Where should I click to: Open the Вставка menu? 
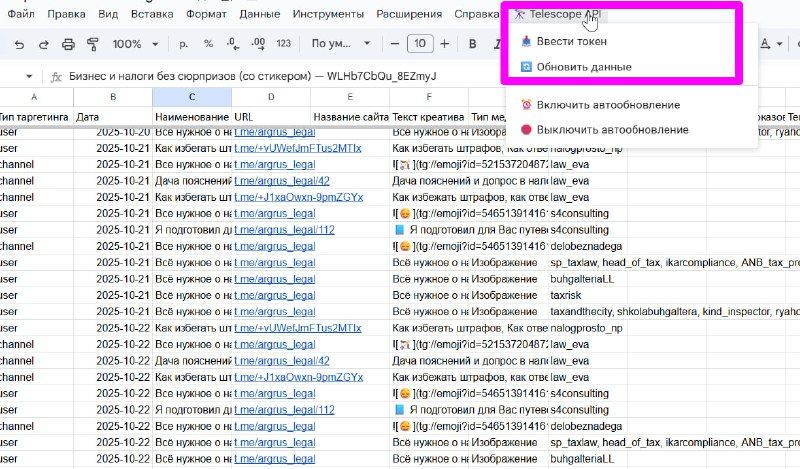[x=152, y=14]
